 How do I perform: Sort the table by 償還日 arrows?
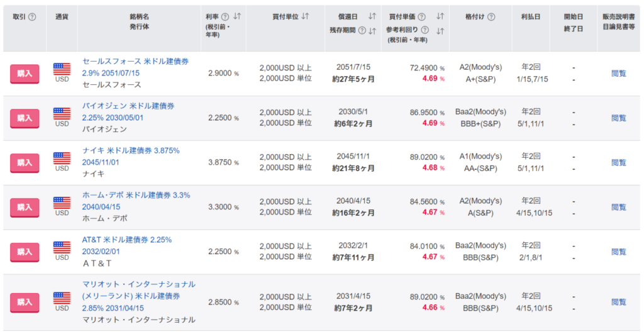[x=372, y=17]
